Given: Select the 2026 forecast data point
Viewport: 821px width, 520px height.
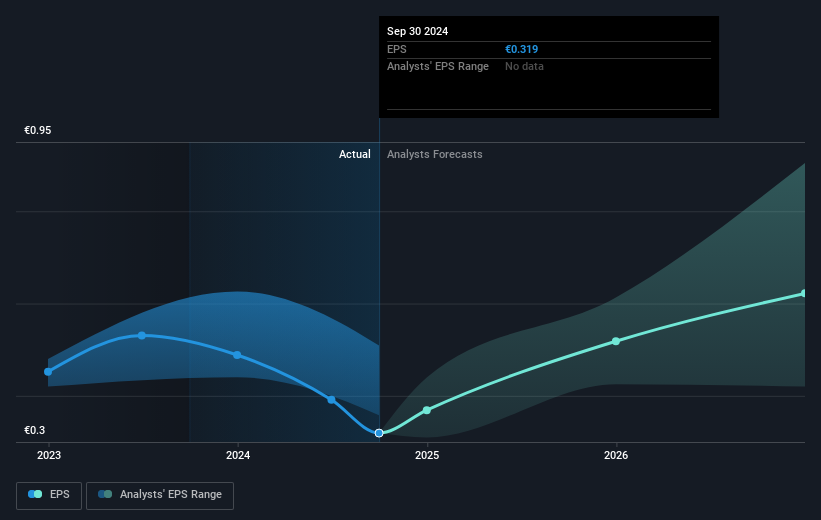Looking at the screenshot, I should click(616, 341).
